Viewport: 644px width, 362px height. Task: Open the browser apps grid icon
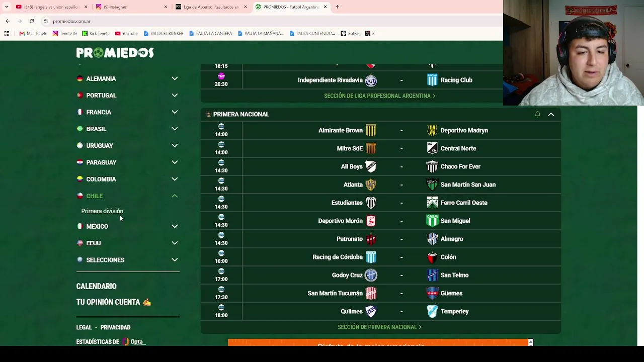[7, 34]
